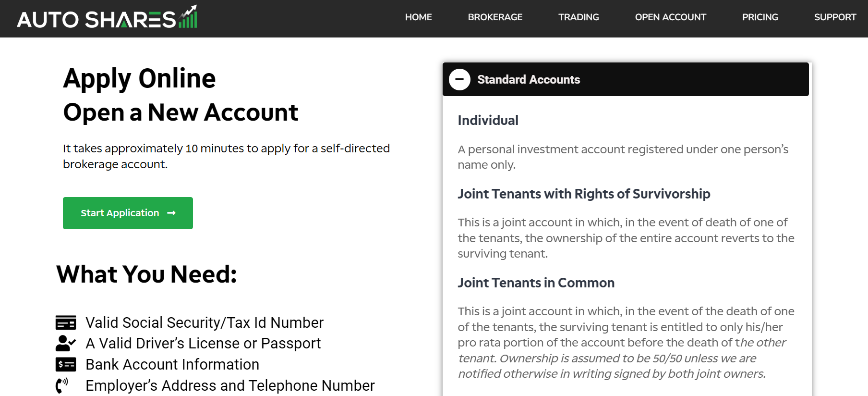Go to Open Account page
Screen dimensions: 868x396
[x=670, y=17]
